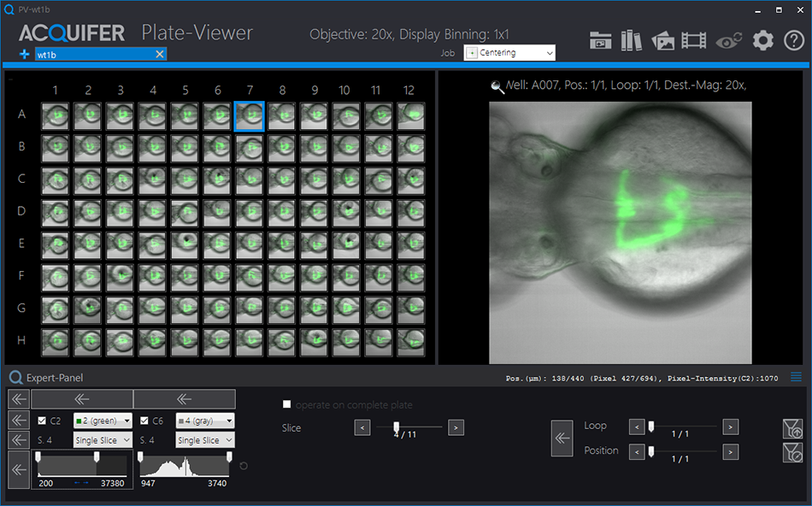Open the 2 (green) color dropdown
Viewport: 812px width, 506px height.
103,421
